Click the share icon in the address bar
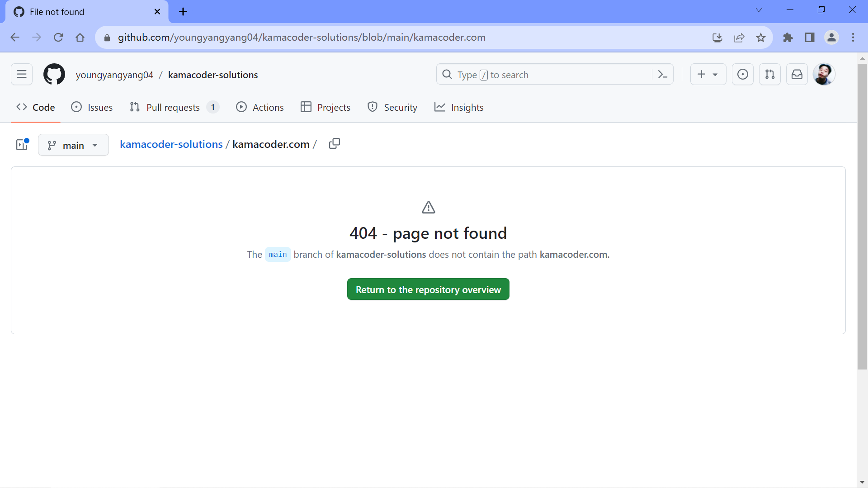This screenshot has width=868, height=488. point(739,38)
